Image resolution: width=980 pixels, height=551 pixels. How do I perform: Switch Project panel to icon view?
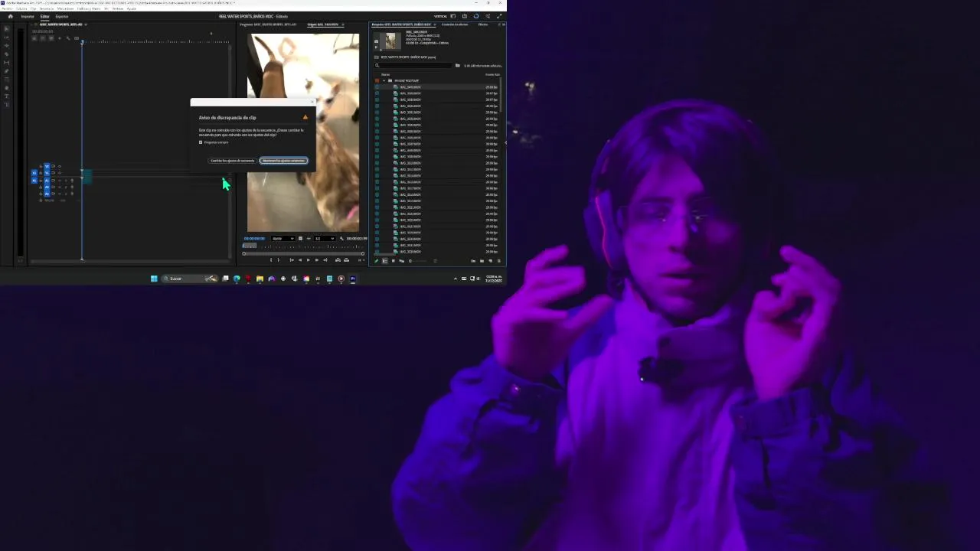[394, 261]
